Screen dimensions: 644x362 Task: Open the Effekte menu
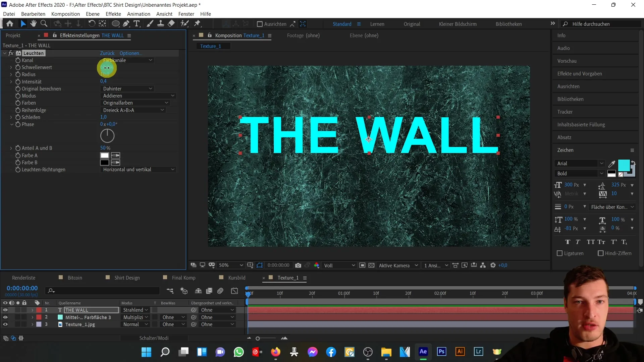(x=113, y=14)
